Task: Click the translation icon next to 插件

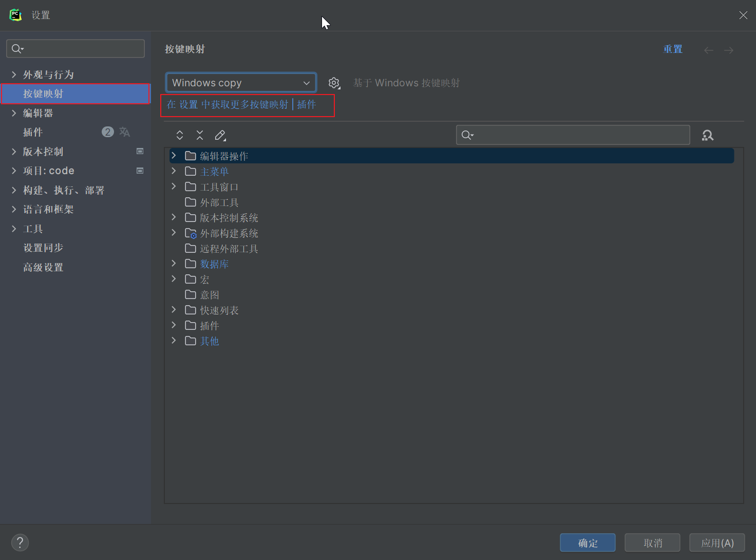Action: click(125, 132)
